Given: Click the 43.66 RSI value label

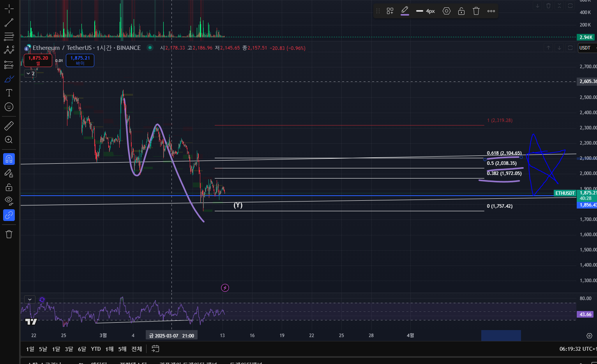Looking at the screenshot, I should point(585,314).
